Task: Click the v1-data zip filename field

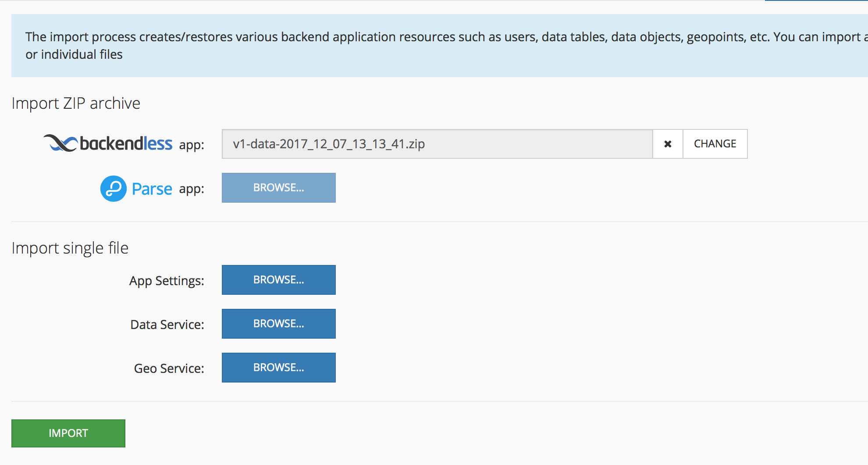Action: 437,144
